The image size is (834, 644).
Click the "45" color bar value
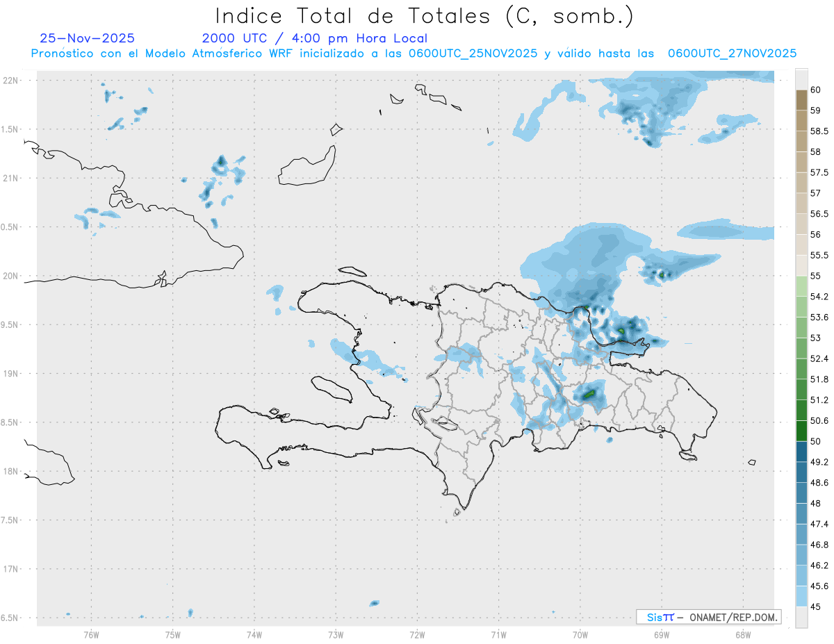pyautogui.click(x=816, y=606)
